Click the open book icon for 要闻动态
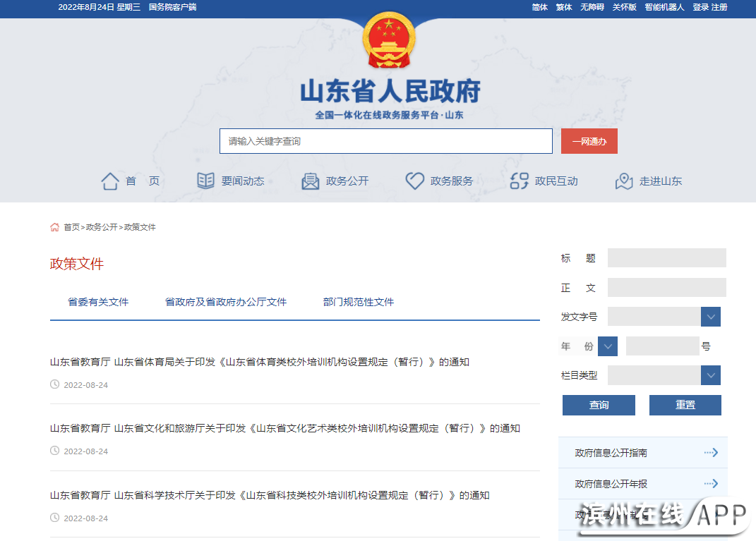756x541 pixels. (205, 181)
